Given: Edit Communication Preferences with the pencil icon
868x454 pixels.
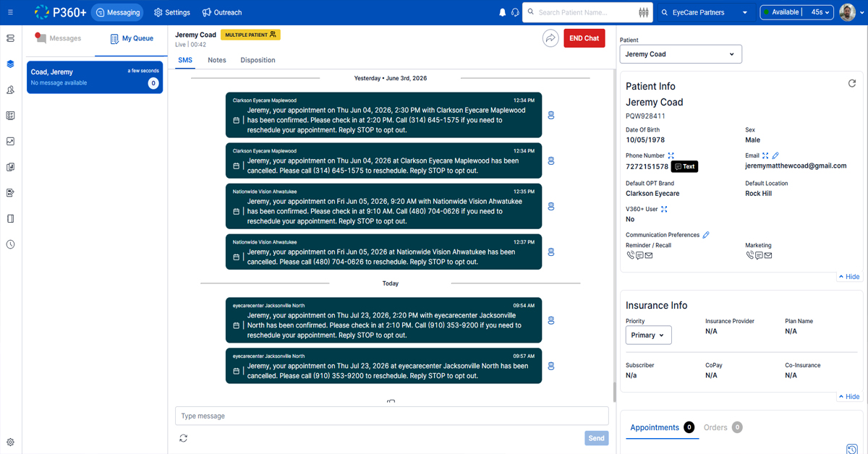Looking at the screenshot, I should coord(706,235).
